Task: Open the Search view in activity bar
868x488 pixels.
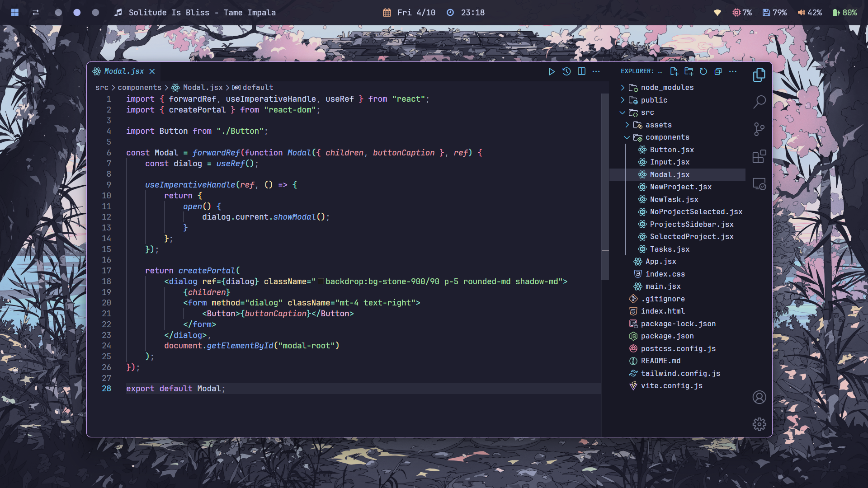Action: tap(759, 102)
